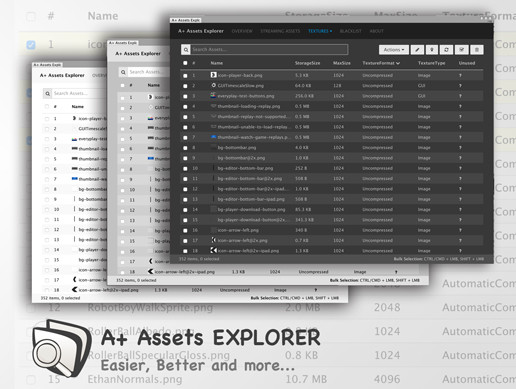Open the Blacklist tab in dark window
This screenshot has width=516, height=389.
click(350, 31)
